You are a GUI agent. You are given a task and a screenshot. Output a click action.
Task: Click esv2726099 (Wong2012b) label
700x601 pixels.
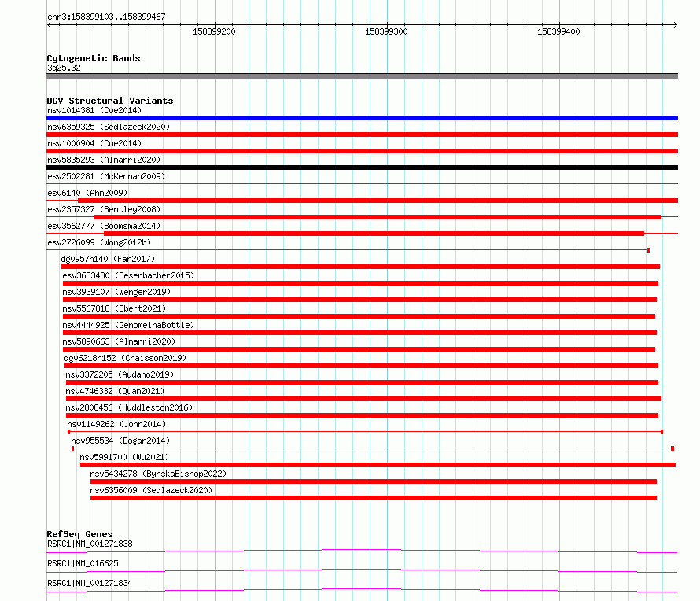pos(99,242)
